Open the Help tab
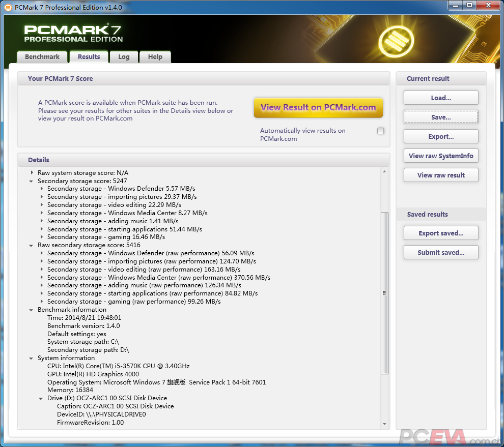 coord(155,57)
